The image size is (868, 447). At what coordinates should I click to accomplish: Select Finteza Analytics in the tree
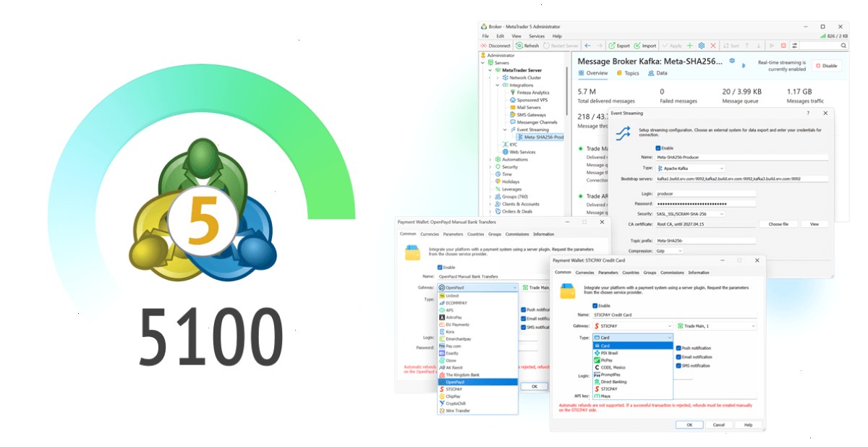tap(529, 93)
